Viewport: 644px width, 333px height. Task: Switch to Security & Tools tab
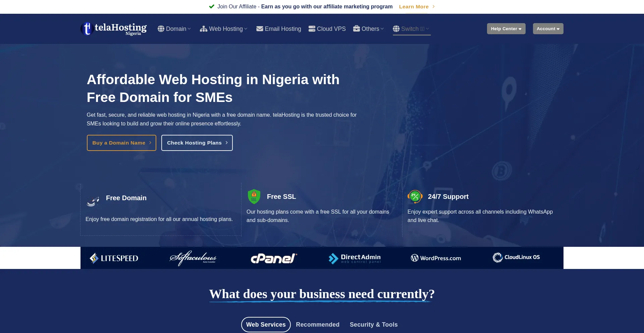[x=374, y=325]
